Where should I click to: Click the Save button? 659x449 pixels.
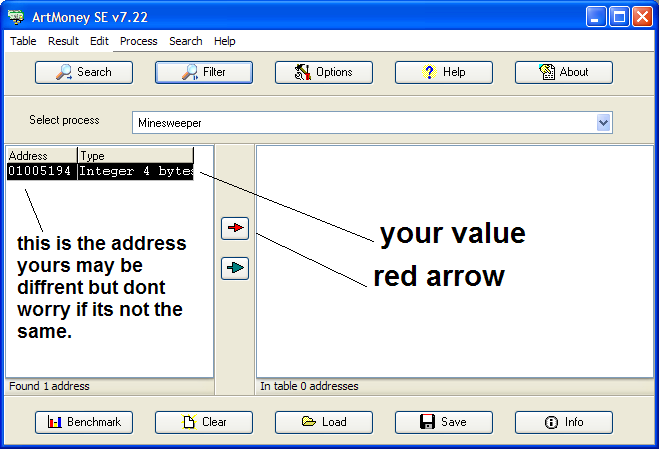[x=444, y=422]
